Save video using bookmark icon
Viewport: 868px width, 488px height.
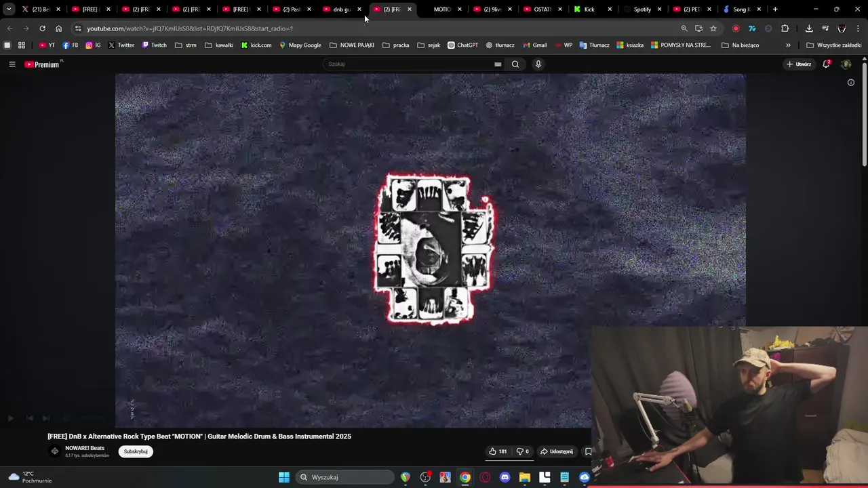[x=588, y=451]
